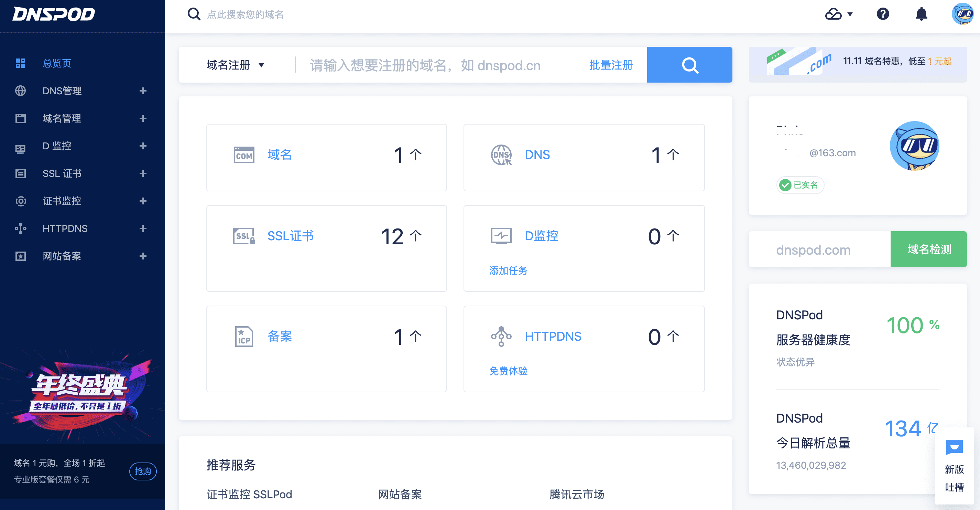
Task: Click the overview grid icon in sidebar
Action: pos(21,63)
